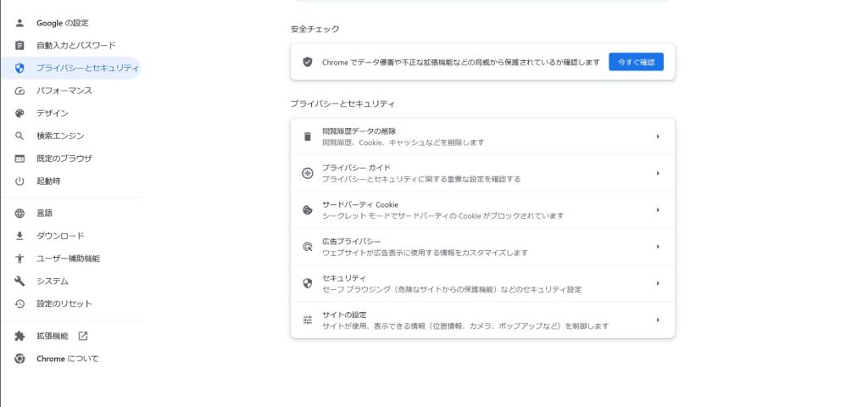Click the shield icon in the セキュリティ row

tap(308, 283)
